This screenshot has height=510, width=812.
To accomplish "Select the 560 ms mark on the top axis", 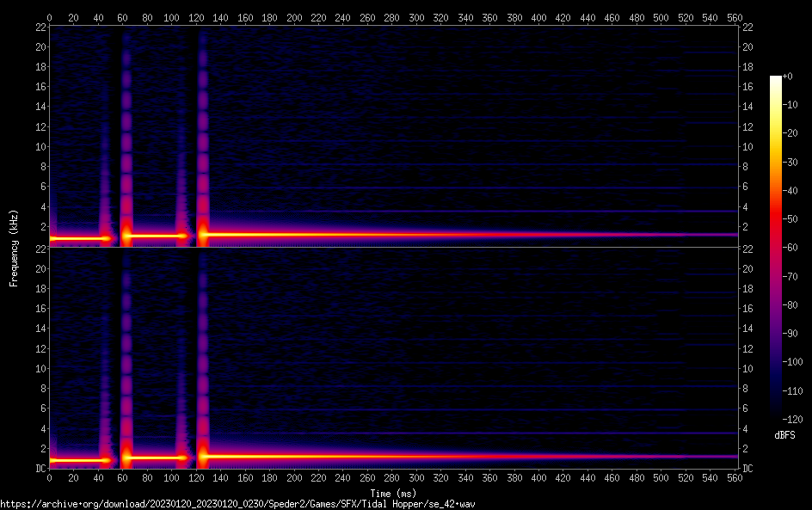I will click(735, 18).
